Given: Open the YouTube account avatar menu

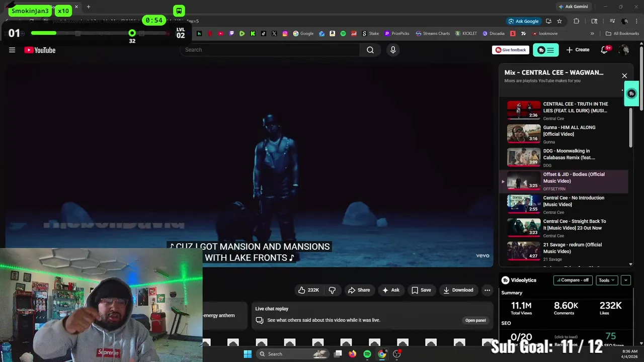Looking at the screenshot, I should coord(624,50).
